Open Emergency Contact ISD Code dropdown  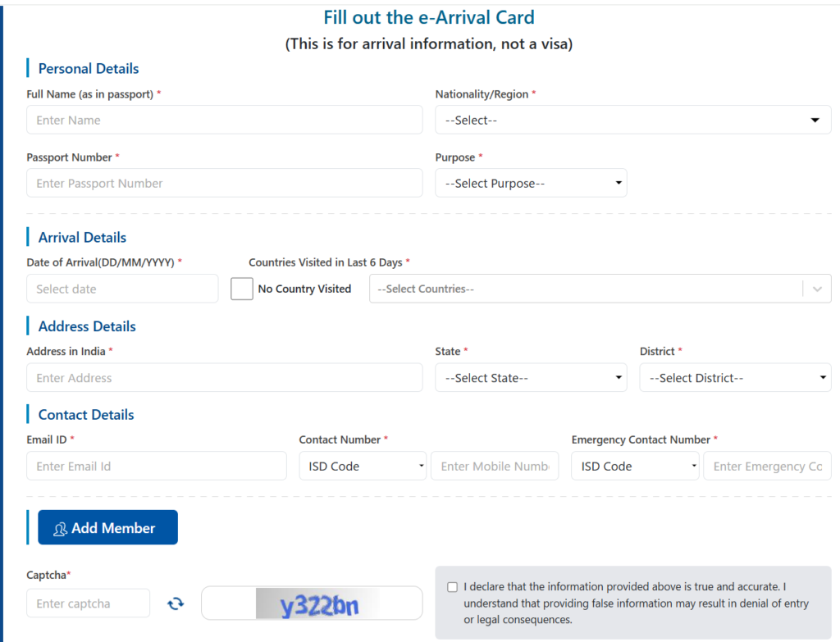[x=635, y=467]
